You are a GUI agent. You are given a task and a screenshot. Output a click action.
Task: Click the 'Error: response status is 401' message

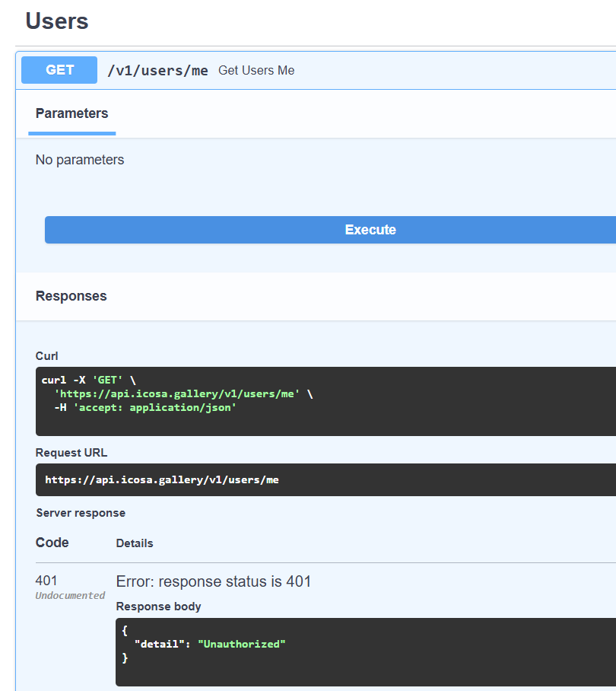tap(214, 582)
